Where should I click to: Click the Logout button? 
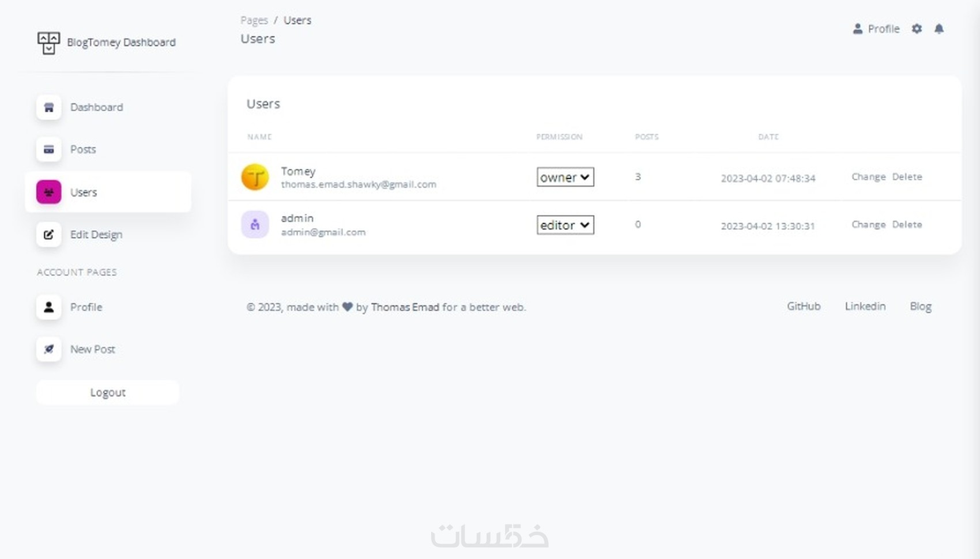(x=108, y=392)
